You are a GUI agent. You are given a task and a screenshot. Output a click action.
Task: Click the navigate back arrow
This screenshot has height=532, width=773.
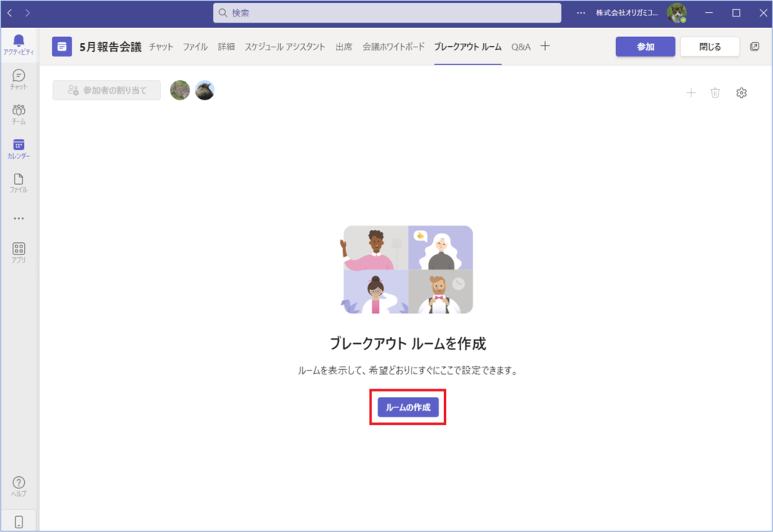[x=11, y=13]
